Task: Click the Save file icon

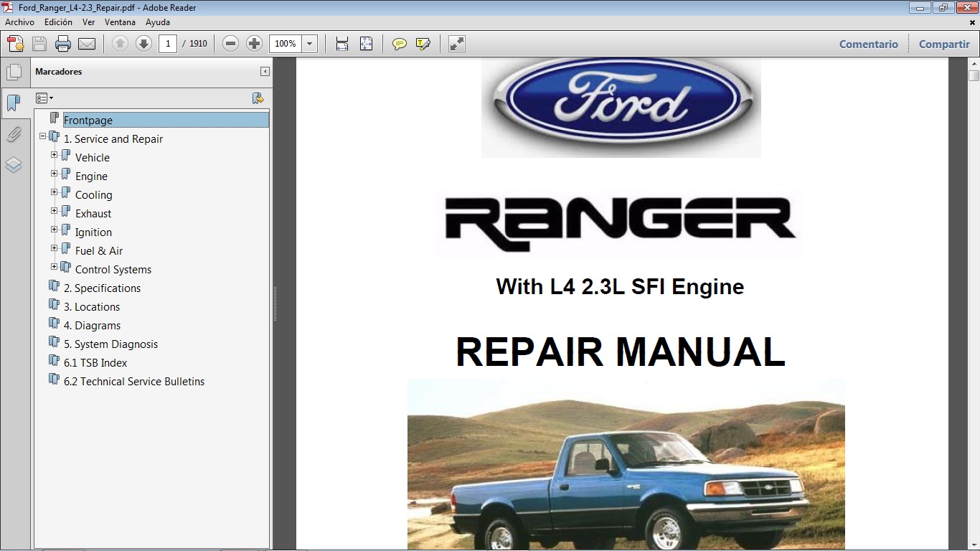Action: point(39,44)
